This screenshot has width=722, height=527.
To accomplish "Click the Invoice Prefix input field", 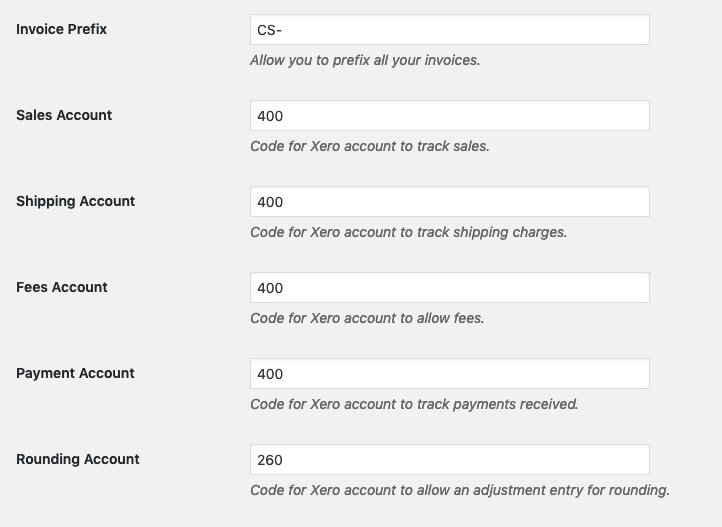I will tap(449, 30).
